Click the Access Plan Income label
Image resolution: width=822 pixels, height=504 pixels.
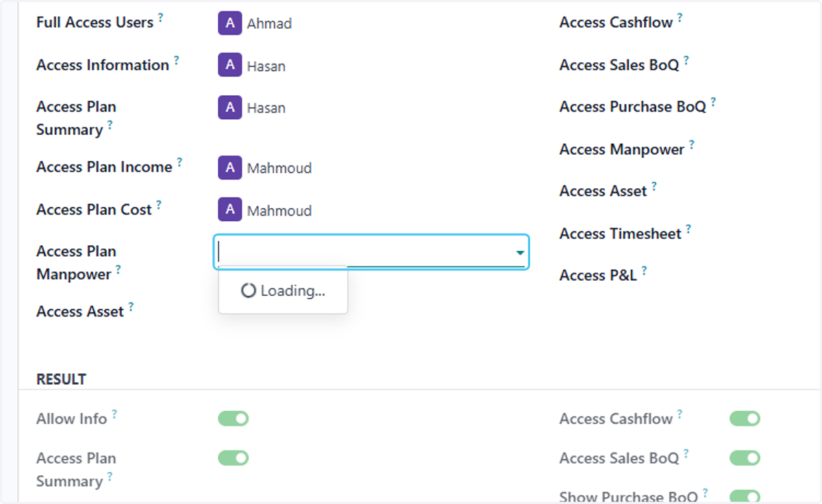[x=104, y=167]
